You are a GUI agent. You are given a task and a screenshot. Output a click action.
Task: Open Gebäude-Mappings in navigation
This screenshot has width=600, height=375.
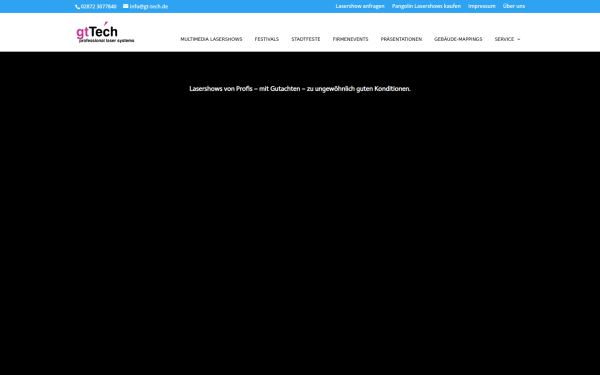[458, 39]
